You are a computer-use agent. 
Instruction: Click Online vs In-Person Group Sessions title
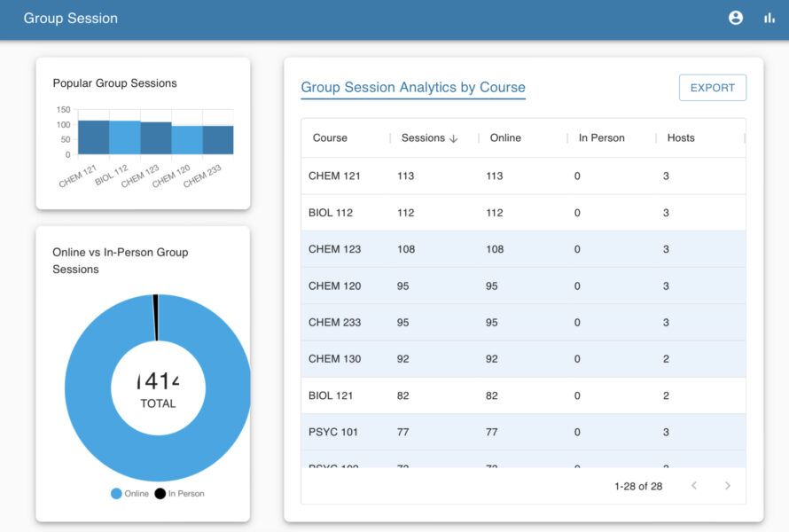click(x=121, y=261)
